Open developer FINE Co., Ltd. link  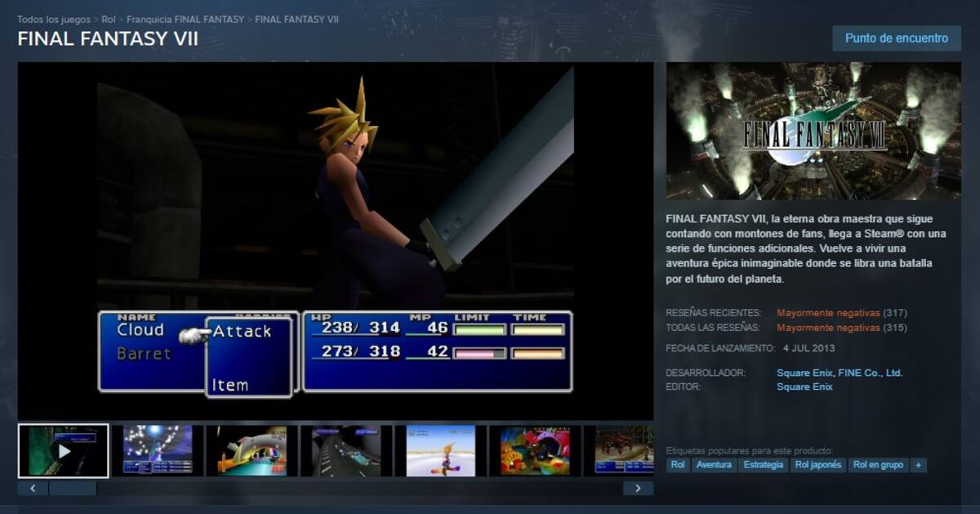point(869,373)
